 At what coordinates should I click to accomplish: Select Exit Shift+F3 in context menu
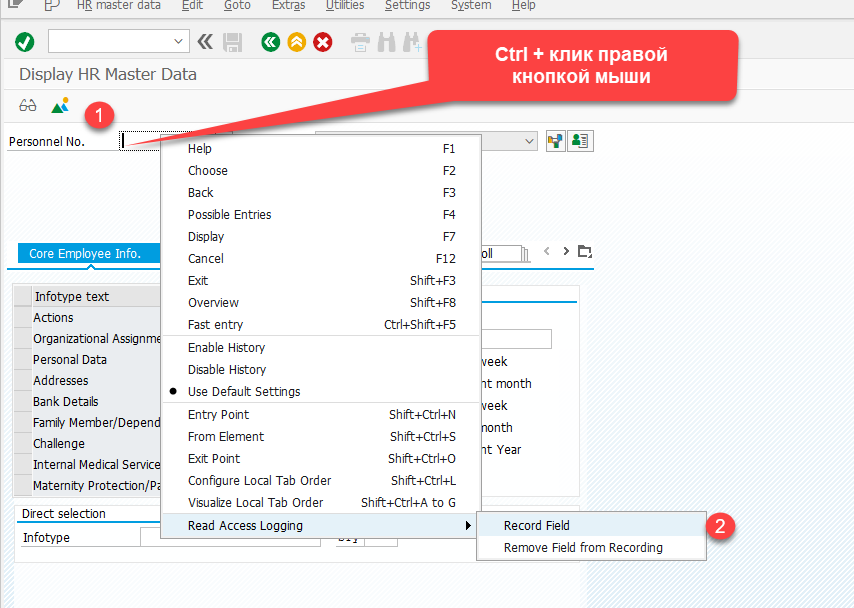(321, 281)
